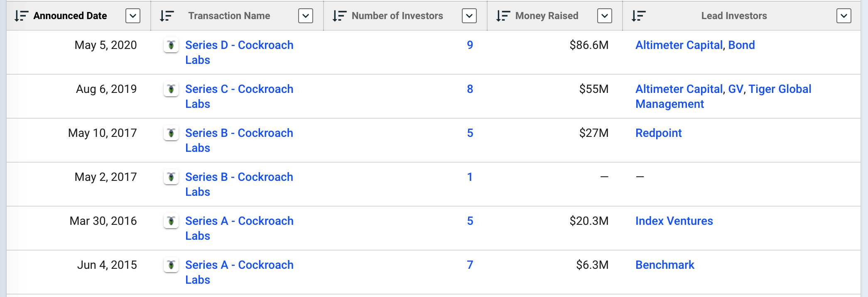Open Money Raised column dropdown
The height and width of the screenshot is (297, 868).
tap(605, 16)
